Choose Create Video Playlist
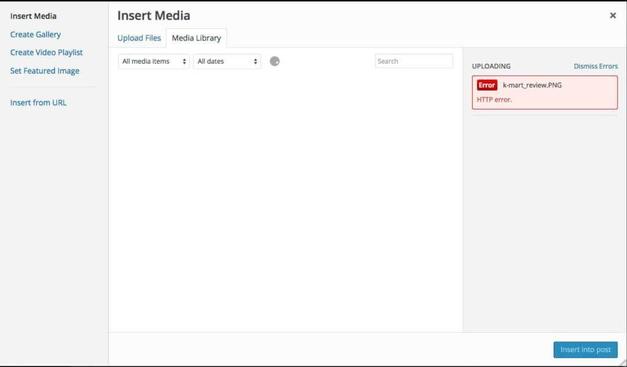Image resolution: width=627 pixels, height=367 pixels. [x=46, y=52]
